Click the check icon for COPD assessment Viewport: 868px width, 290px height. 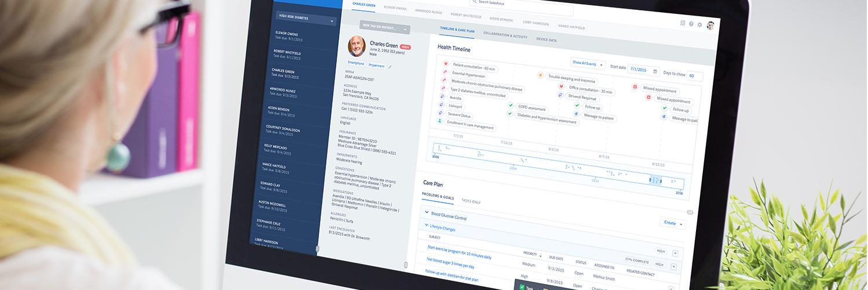click(511, 106)
